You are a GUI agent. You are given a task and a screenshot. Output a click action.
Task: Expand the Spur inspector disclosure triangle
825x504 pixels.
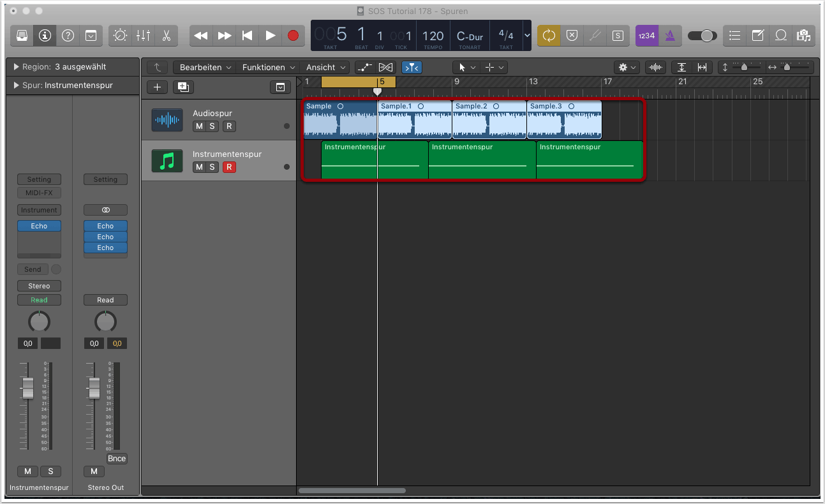pyautogui.click(x=16, y=85)
